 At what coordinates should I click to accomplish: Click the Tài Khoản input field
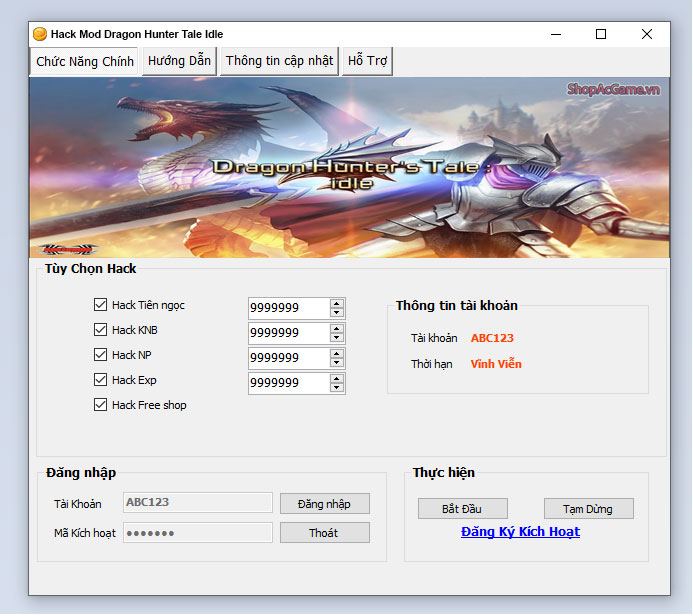coord(198,502)
